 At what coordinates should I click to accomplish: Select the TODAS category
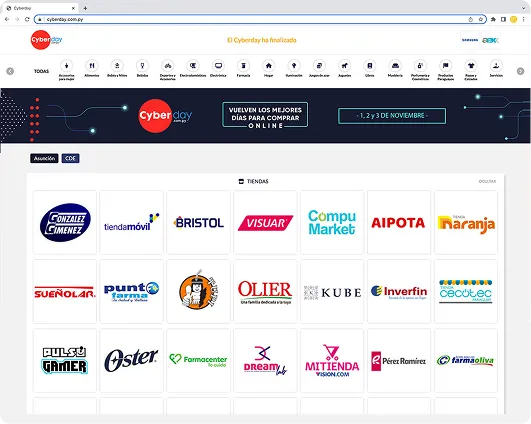pos(41,71)
